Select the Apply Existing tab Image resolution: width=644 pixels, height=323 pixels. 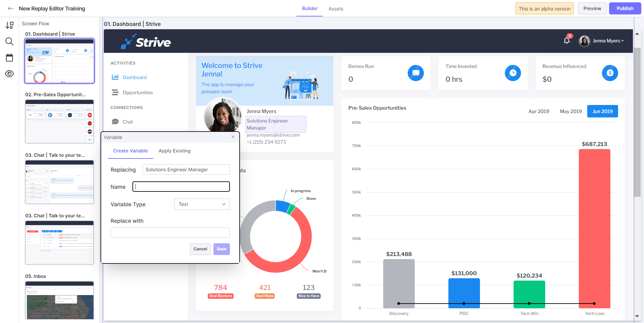coord(174,151)
